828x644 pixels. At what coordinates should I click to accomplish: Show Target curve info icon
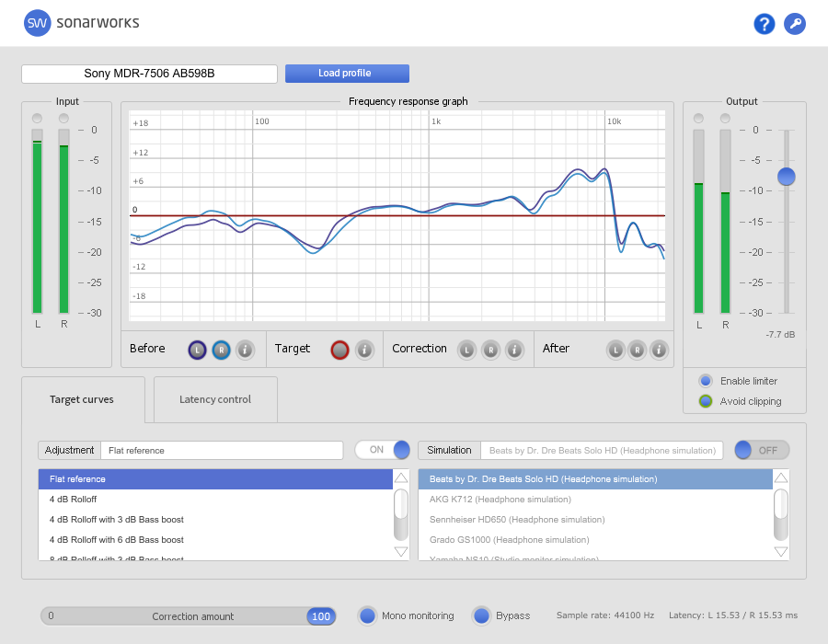pyautogui.click(x=364, y=350)
